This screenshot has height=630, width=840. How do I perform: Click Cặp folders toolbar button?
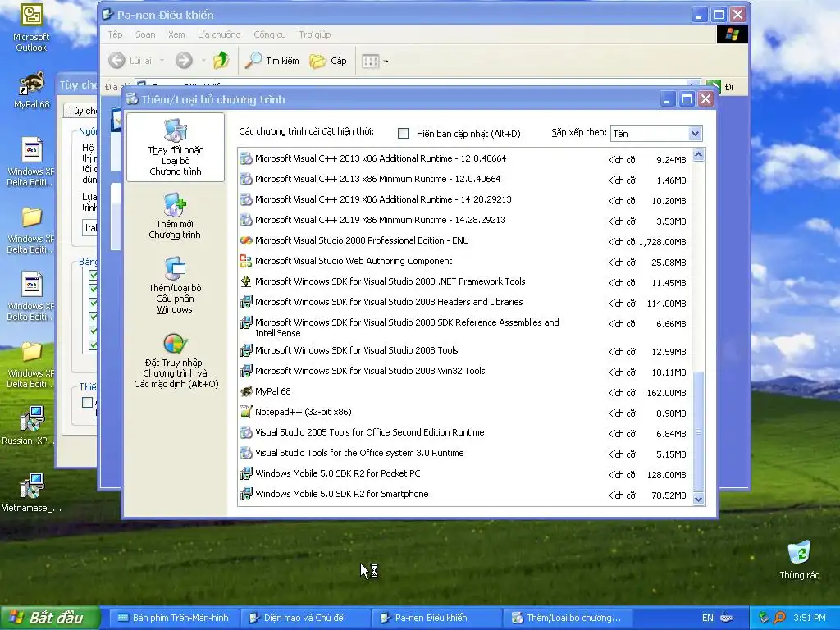(x=328, y=61)
